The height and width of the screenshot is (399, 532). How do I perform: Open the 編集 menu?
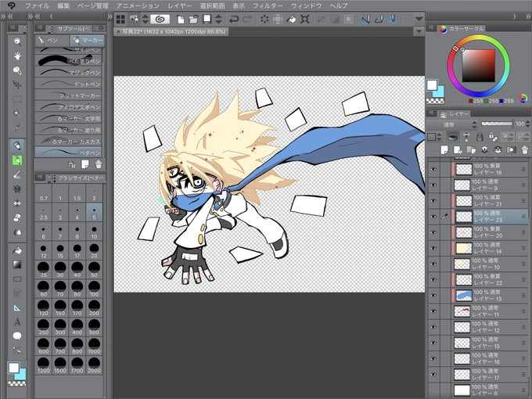click(63, 5)
